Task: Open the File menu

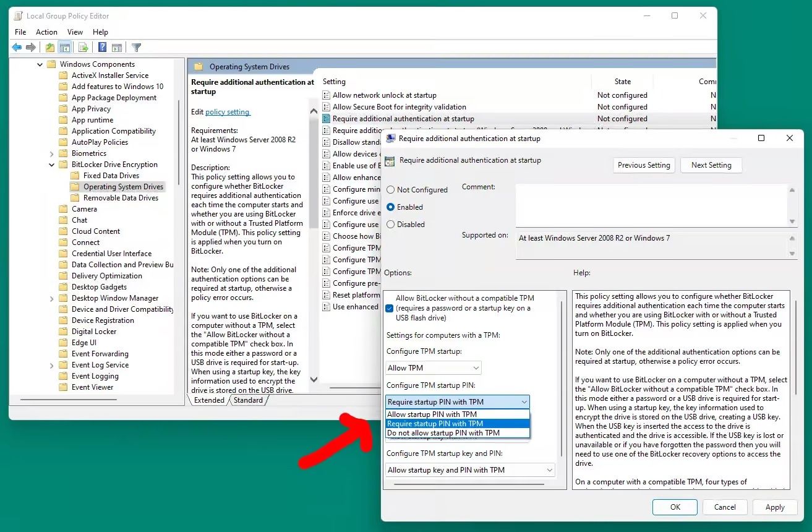Action: click(20, 32)
